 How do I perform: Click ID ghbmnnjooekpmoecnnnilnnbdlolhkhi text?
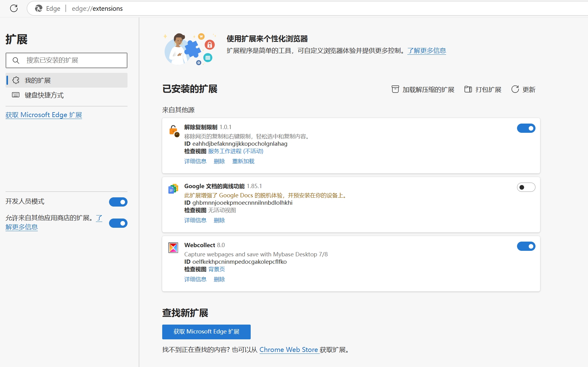(x=238, y=203)
